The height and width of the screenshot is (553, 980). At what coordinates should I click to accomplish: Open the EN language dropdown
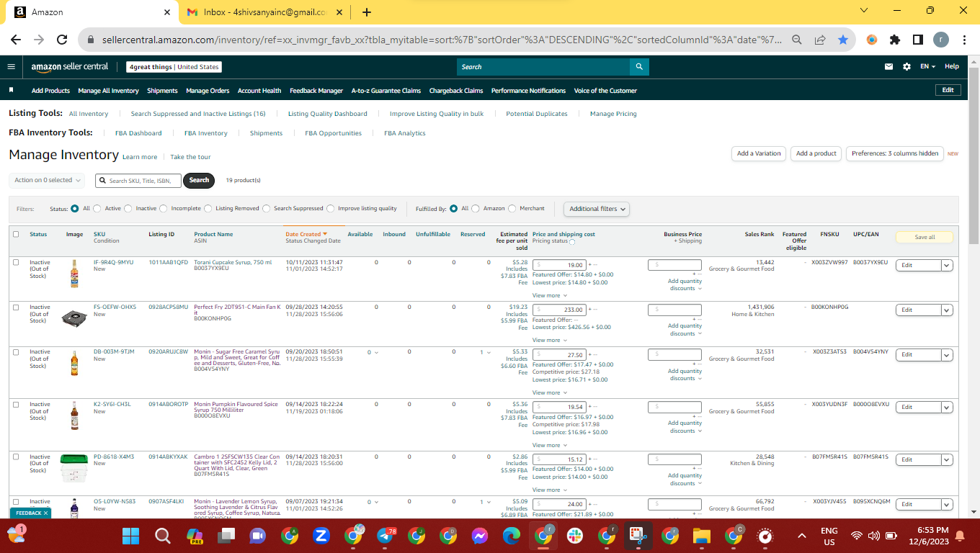pos(928,67)
